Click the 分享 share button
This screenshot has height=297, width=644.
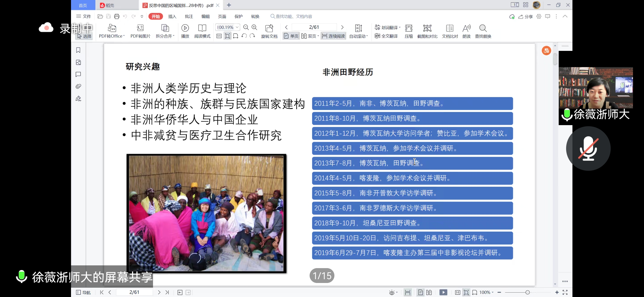[526, 16]
